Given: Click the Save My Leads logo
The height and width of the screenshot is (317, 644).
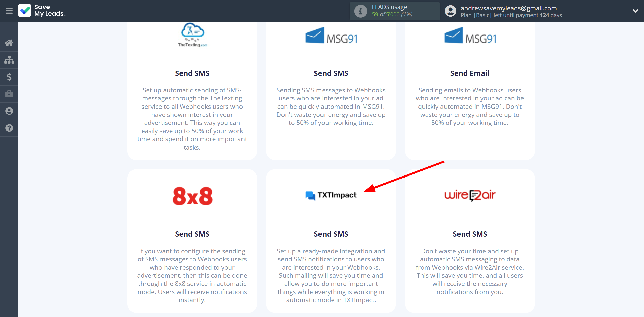Looking at the screenshot, I should pos(42,11).
